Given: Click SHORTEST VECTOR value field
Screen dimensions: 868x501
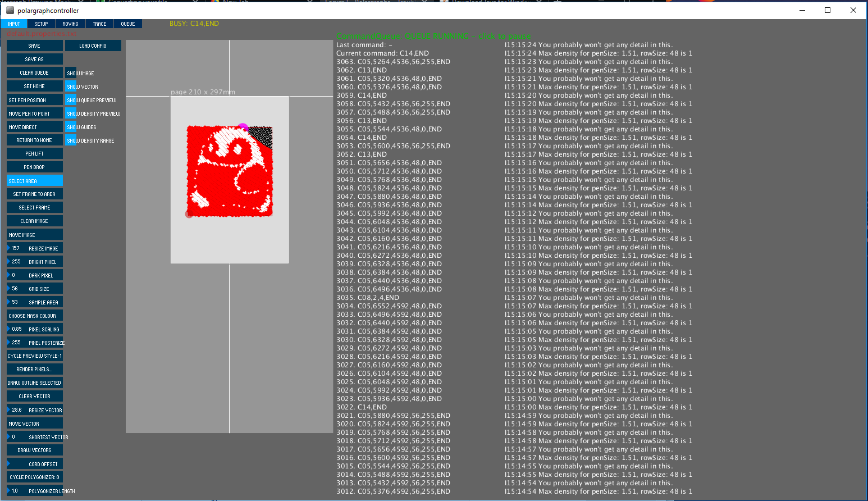Looking at the screenshot, I should 35,437.
